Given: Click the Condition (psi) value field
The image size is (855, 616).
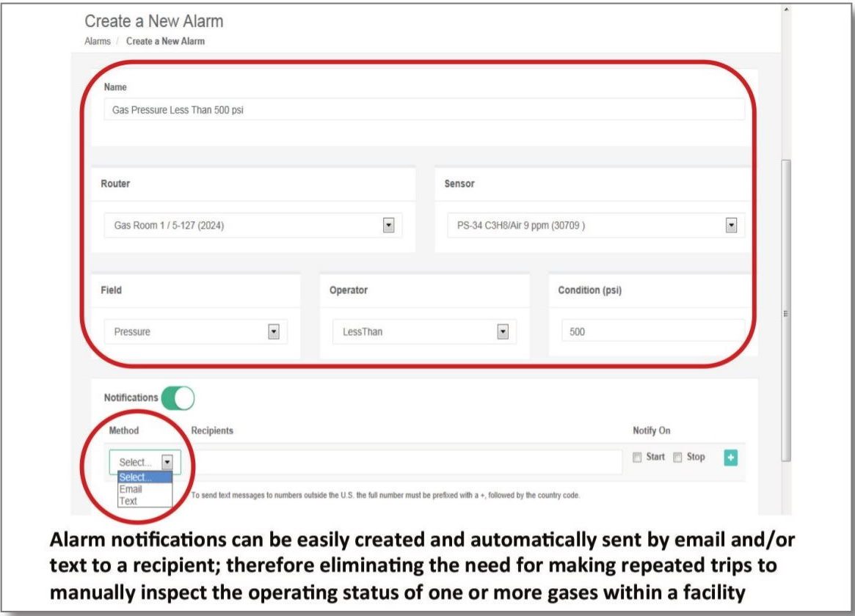Looking at the screenshot, I should click(653, 332).
